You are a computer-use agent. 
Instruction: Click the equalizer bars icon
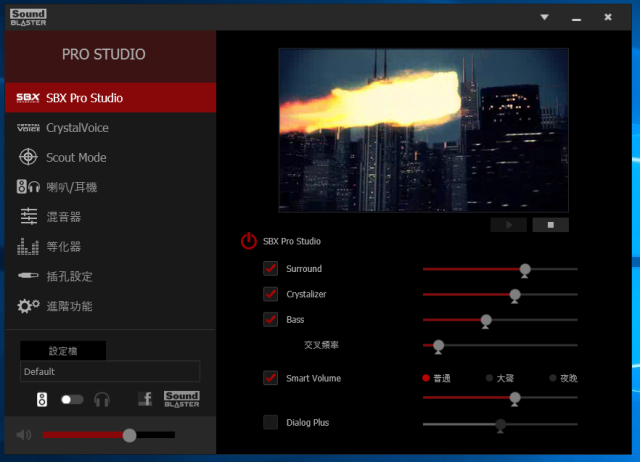pyautogui.click(x=28, y=247)
